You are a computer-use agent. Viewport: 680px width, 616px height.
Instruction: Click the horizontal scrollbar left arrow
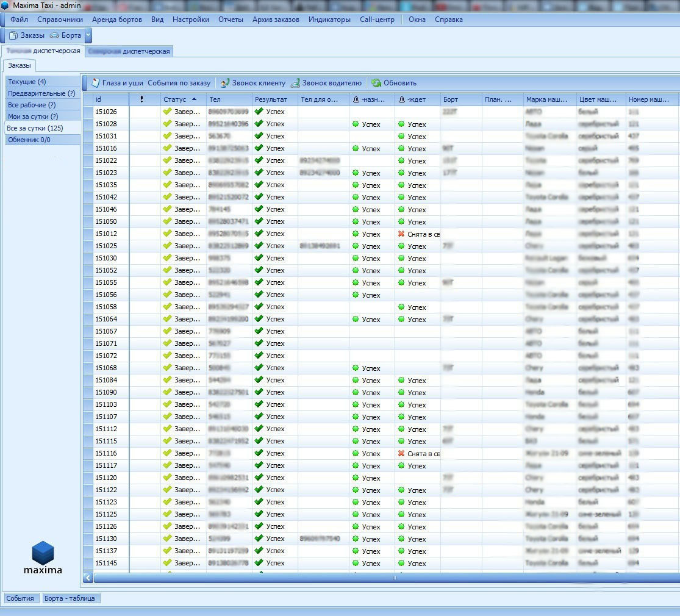88,578
